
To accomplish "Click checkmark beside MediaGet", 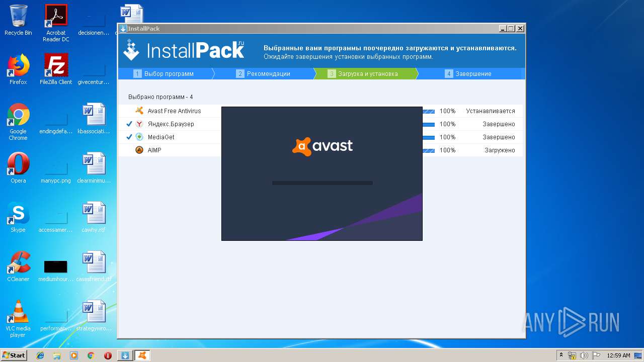I will [129, 137].
